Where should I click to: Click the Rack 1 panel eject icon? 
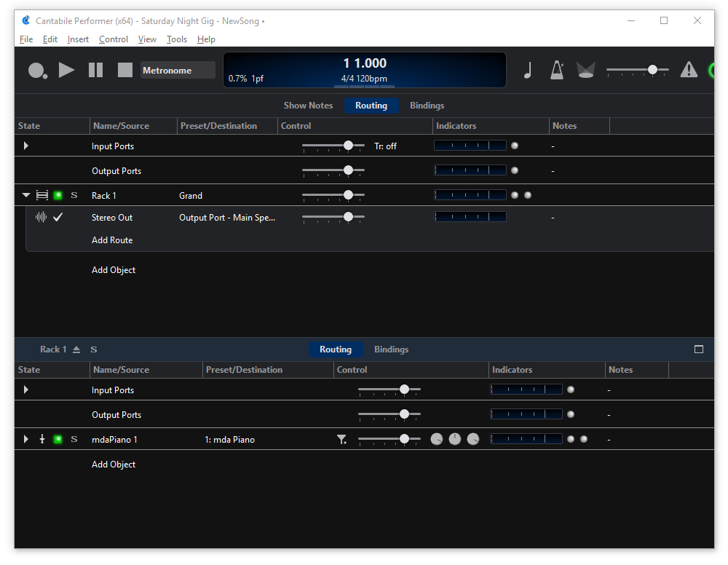[76, 349]
